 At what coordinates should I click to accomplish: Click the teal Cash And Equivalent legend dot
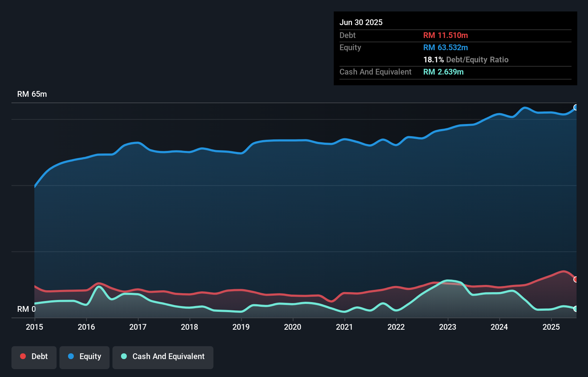click(124, 356)
